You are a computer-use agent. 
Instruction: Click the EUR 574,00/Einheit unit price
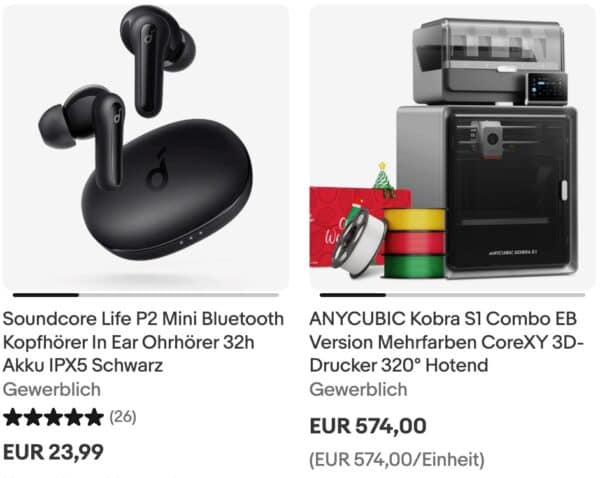click(x=397, y=459)
